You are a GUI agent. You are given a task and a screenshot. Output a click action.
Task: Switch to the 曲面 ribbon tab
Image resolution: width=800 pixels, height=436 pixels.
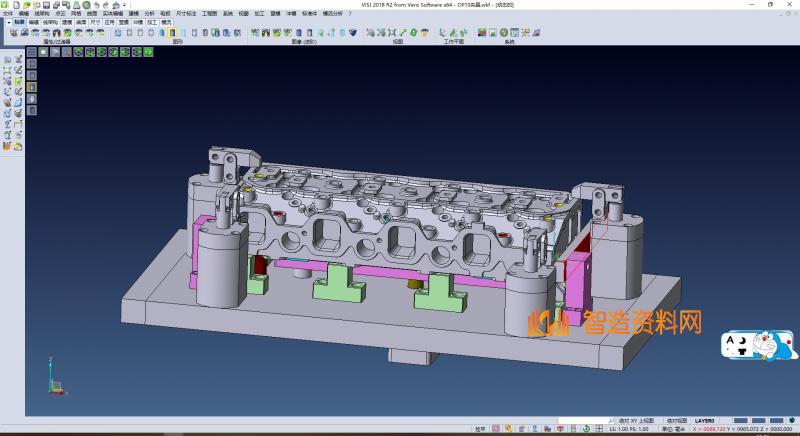click(81, 20)
